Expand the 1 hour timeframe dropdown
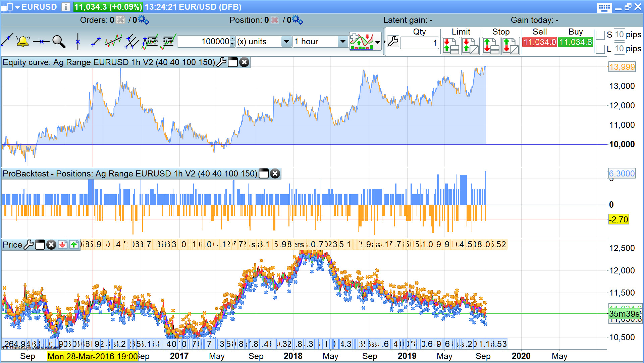The image size is (644, 363). click(342, 42)
